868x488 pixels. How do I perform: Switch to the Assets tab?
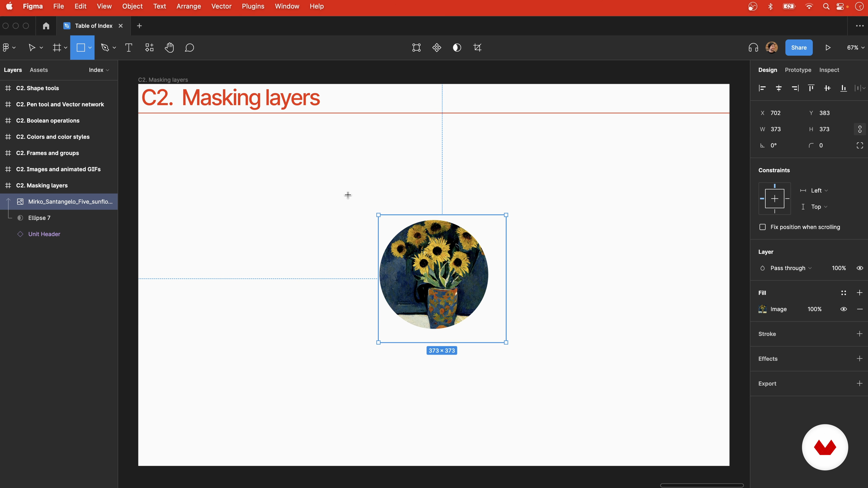tap(39, 70)
